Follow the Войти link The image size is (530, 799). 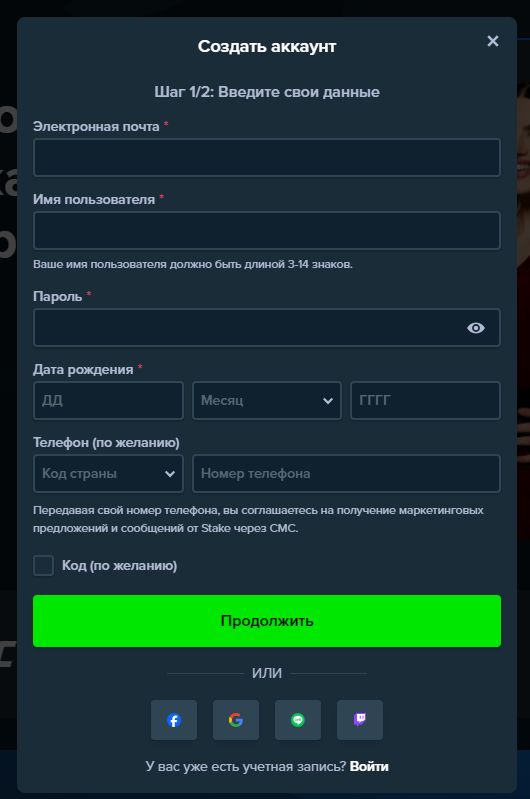click(369, 766)
